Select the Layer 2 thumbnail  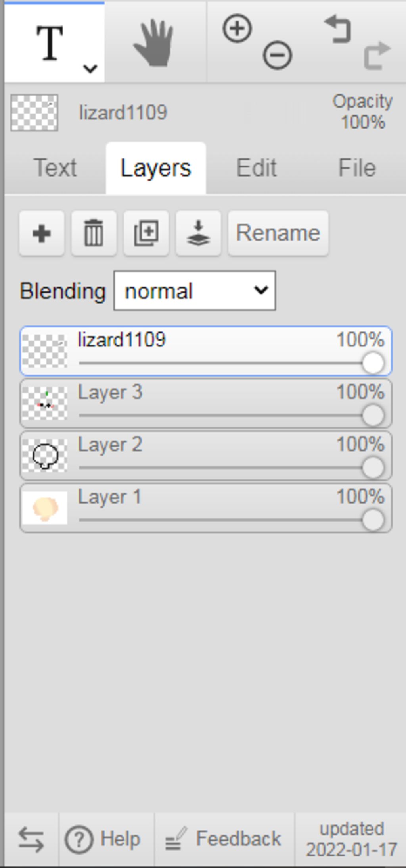(x=45, y=456)
